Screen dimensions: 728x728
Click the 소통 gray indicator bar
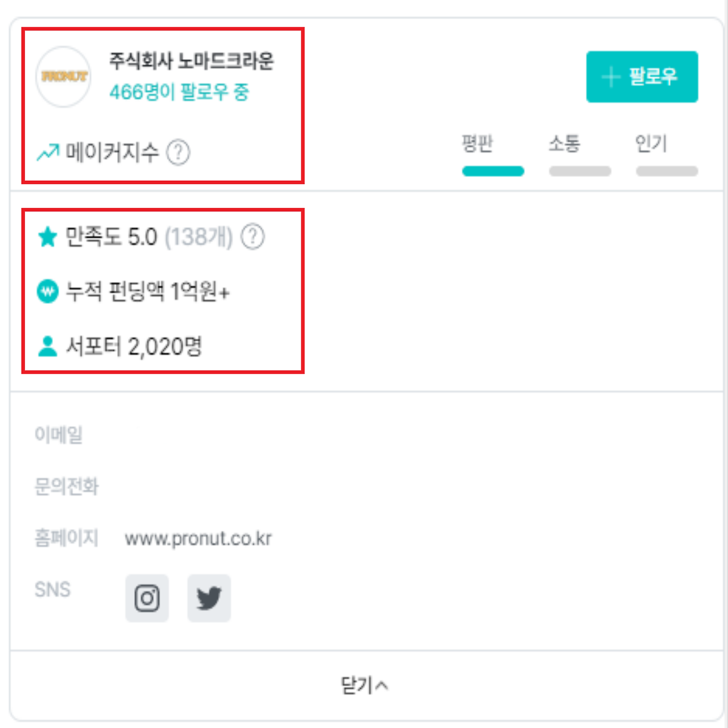tap(579, 171)
